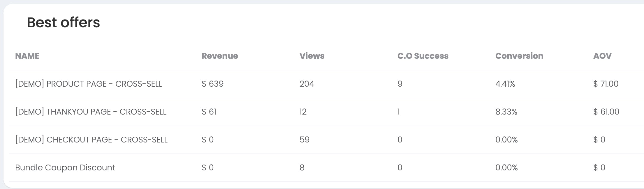The height and width of the screenshot is (189, 644).
Task: Open the [DEMO] CHECKOUT PAGE - CROSS-SELL offer
Action: (x=91, y=140)
